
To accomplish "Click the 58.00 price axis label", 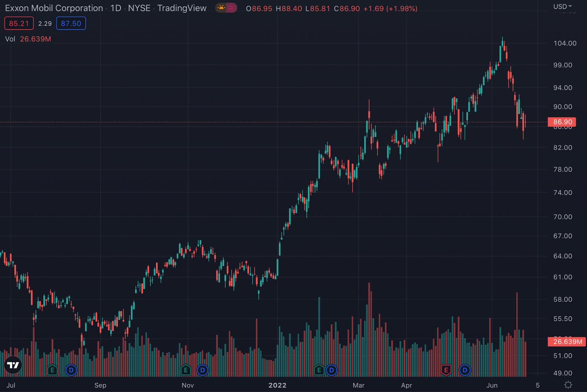I will [563, 299].
